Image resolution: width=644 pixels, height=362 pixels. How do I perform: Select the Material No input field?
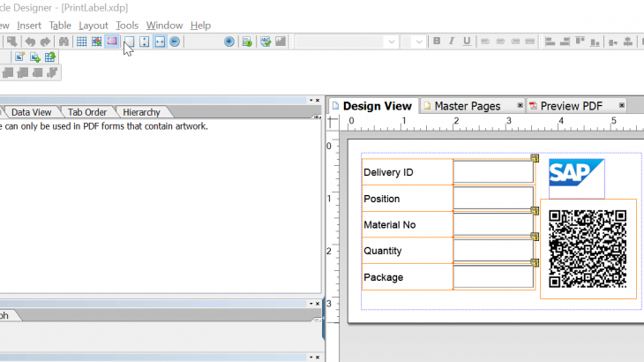click(x=493, y=224)
